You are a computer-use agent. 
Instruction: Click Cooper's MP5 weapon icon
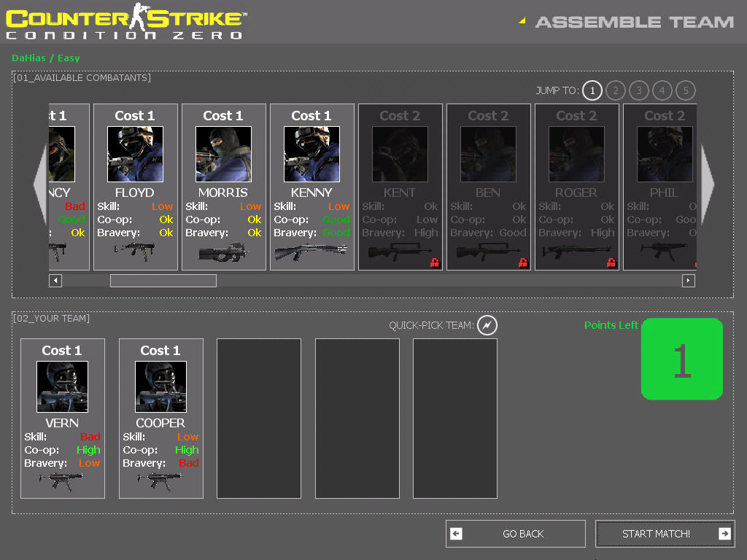(160, 481)
